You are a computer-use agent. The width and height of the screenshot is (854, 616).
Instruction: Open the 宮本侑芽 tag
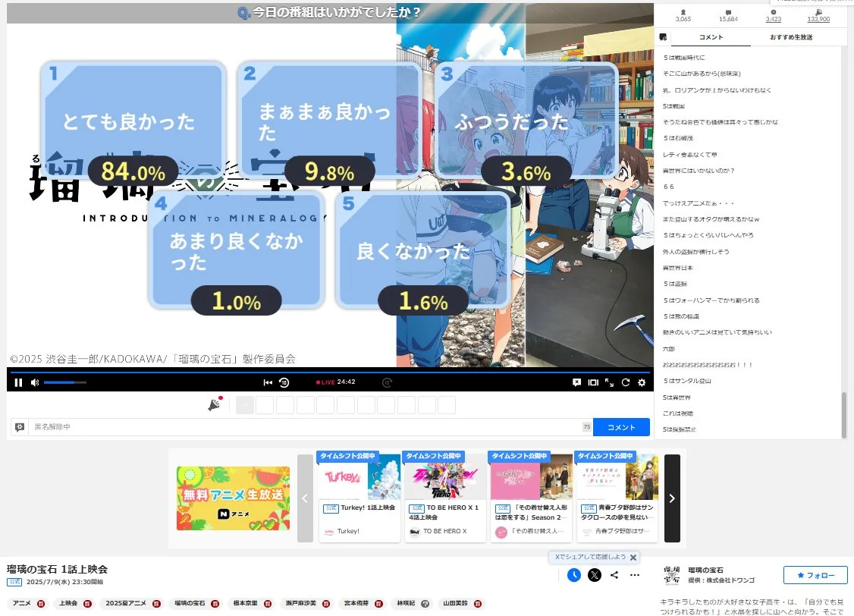356,603
